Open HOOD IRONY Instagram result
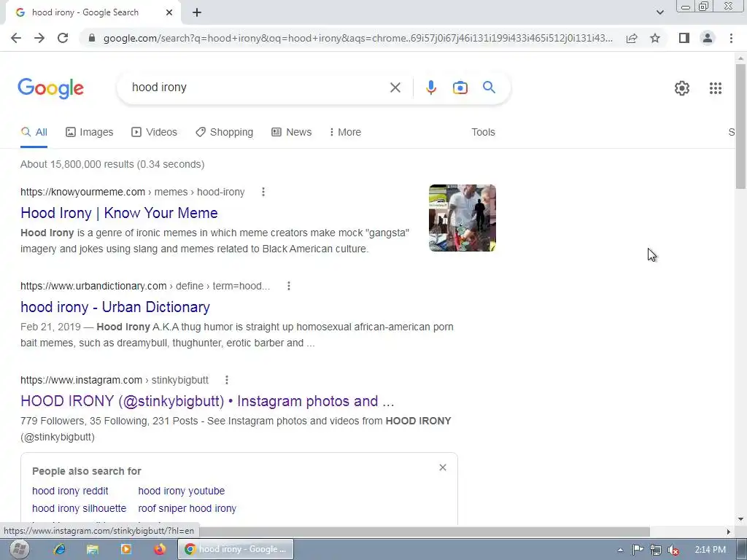747x560 pixels. coord(207,401)
